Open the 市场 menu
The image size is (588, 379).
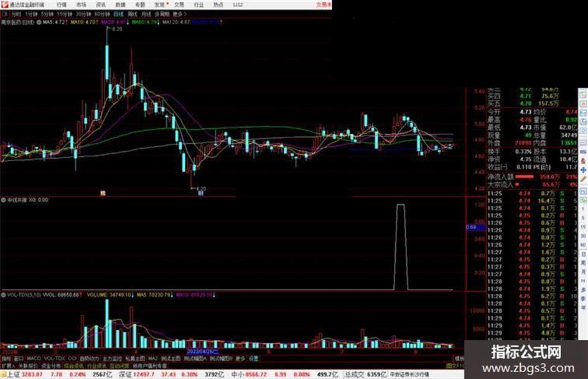coord(81,4)
